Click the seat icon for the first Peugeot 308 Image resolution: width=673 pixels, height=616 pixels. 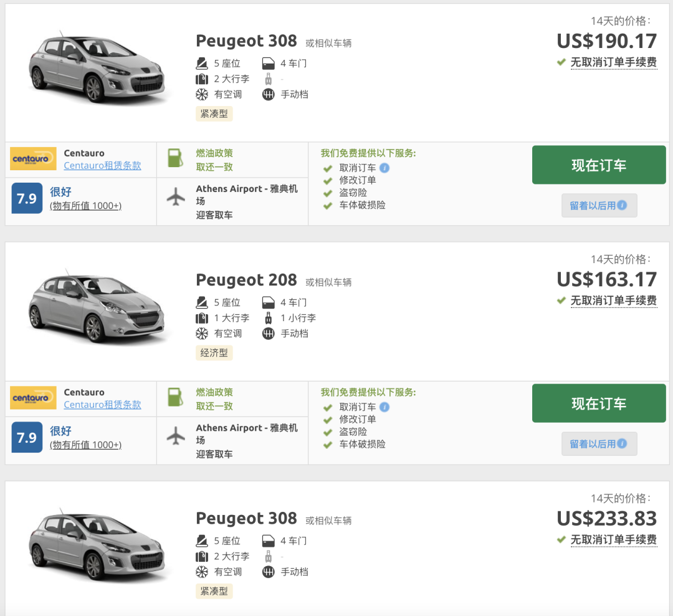pyautogui.click(x=202, y=64)
